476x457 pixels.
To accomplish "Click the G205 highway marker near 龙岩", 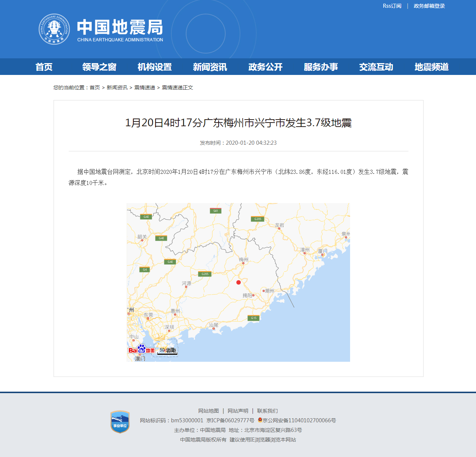I will 257,219.
